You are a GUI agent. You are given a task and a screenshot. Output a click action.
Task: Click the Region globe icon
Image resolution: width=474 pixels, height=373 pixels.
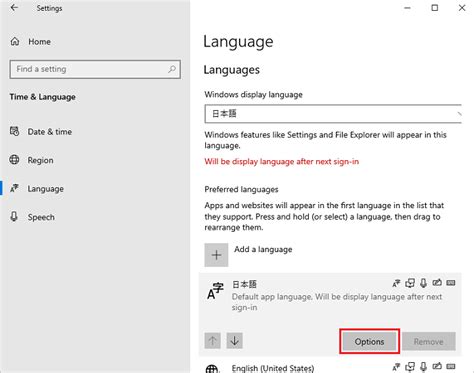[x=14, y=160]
